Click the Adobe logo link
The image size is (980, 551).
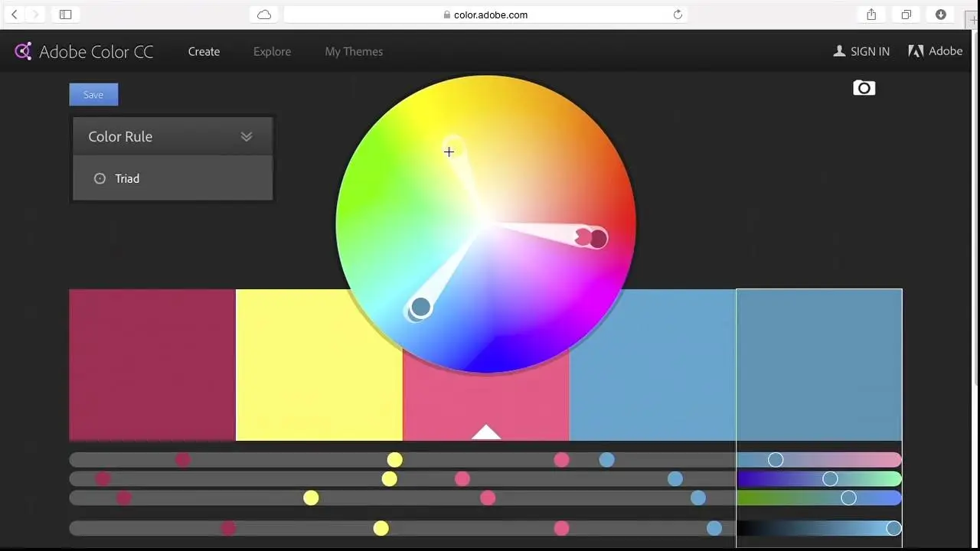click(x=936, y=51)
